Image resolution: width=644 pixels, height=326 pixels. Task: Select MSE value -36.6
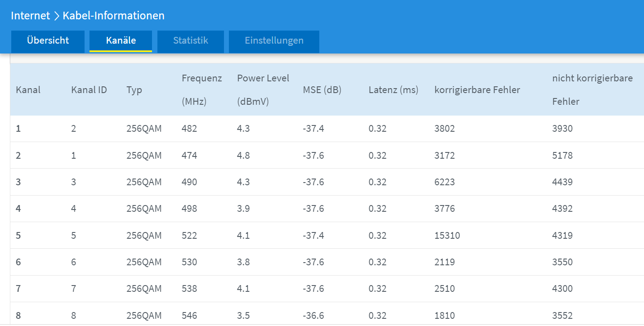pyautogui.click(x=313, y=316)
